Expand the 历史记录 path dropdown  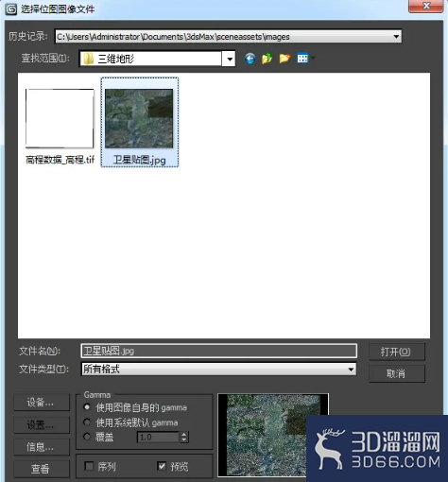coord(396,37)
